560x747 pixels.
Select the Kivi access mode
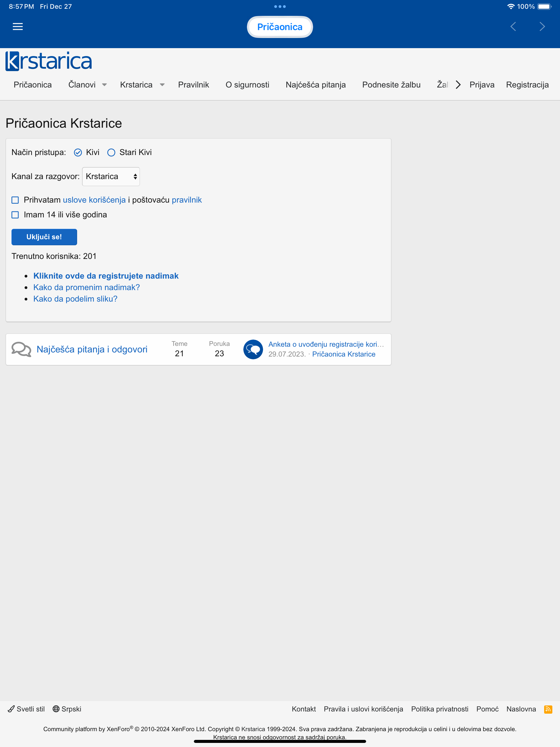click(78, 153)
